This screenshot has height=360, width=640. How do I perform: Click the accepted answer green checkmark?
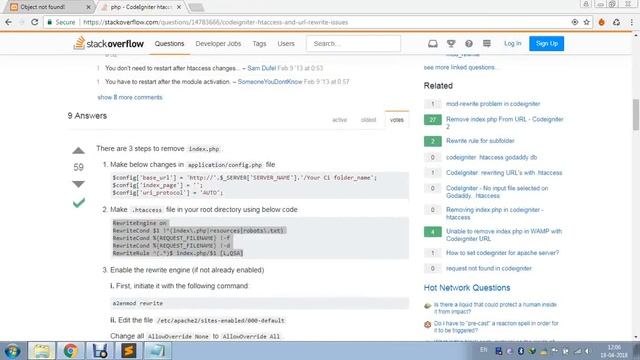[79, 202]
